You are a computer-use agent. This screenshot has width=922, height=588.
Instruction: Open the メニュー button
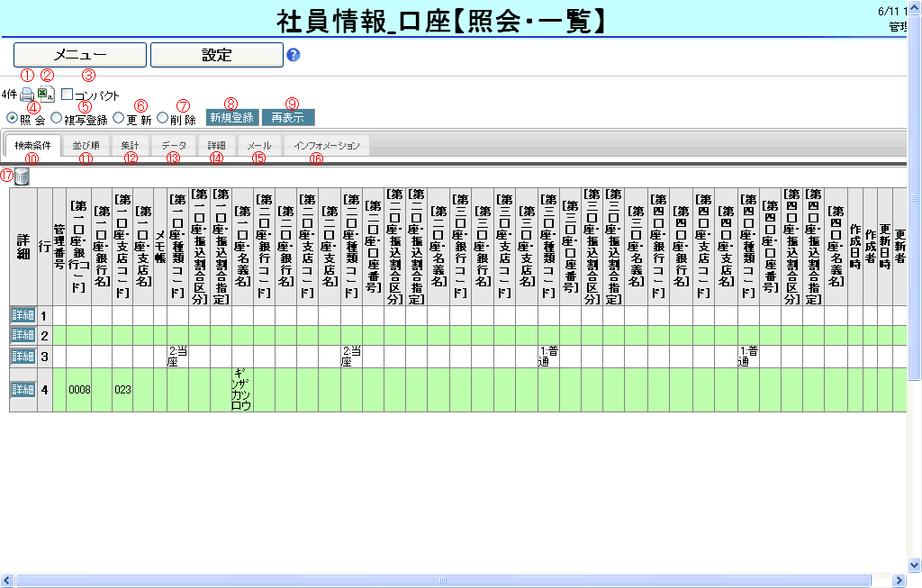pyautogui.click(x=80, y=55)
